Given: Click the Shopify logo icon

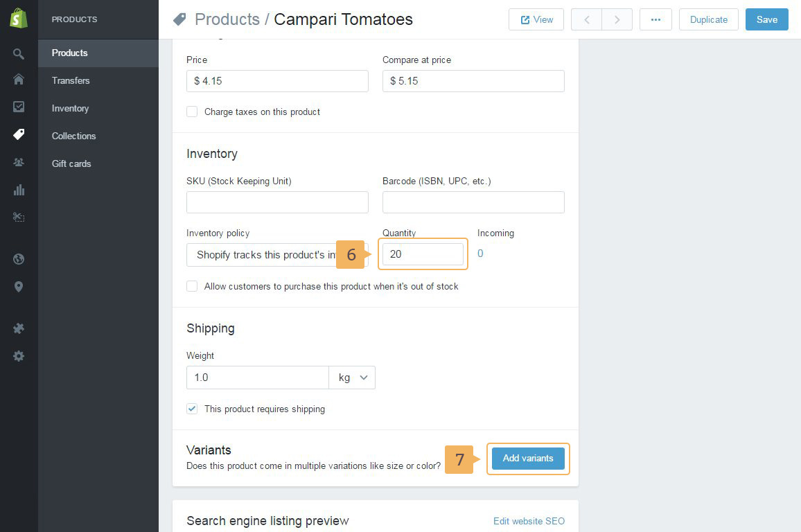Looking at the screenshot, I should point(19,19).
